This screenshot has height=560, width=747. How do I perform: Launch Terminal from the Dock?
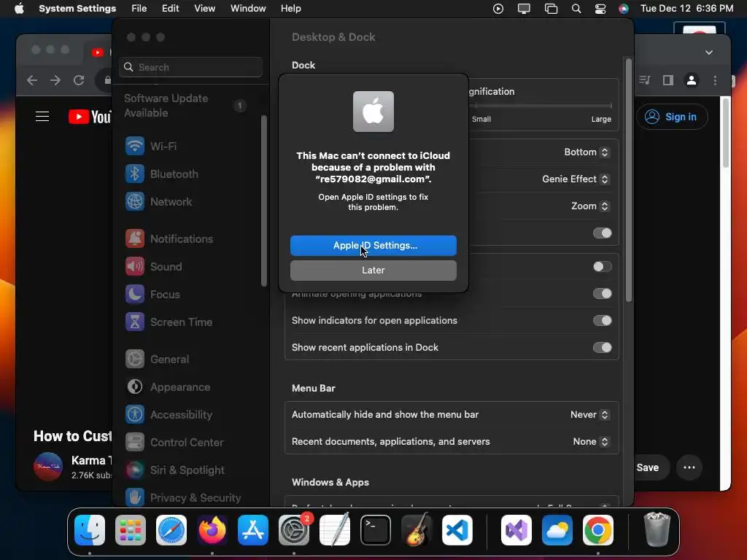pyautogui.click(x=376, y=529)
